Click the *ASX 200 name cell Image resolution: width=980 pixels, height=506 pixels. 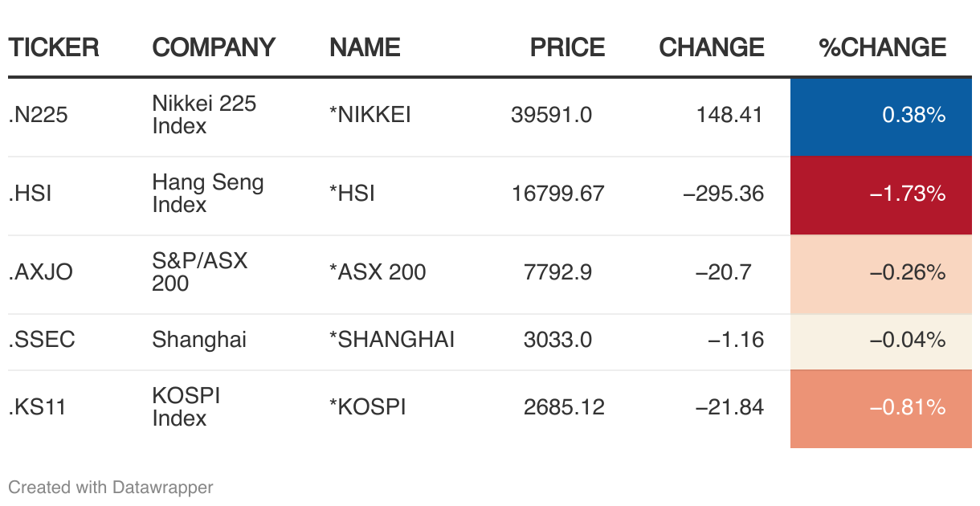click(x=378, y=273)
